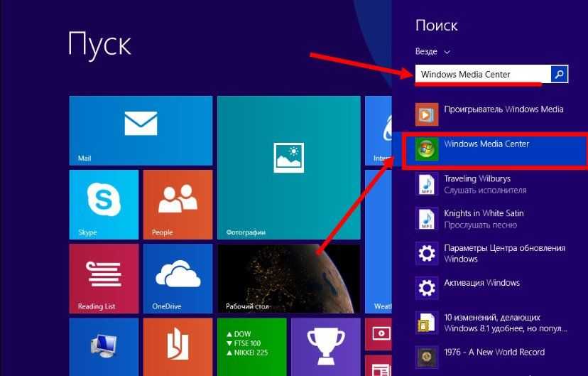Open the Фотографии photos tile
Image resolution: width=588 pixels, height=376 pixels.
tap(288, 167)
